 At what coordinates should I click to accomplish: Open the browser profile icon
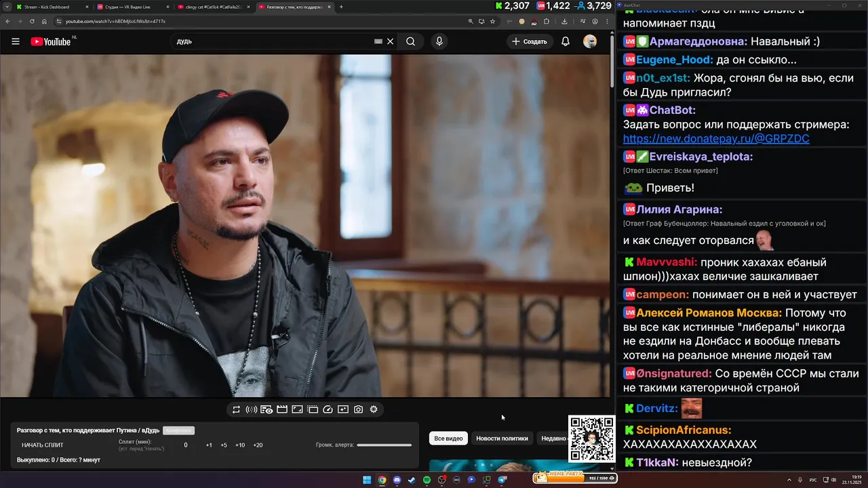click(594, 21)
